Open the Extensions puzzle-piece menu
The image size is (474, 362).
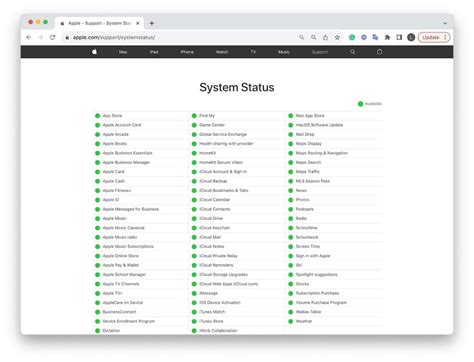pos(387,37)
